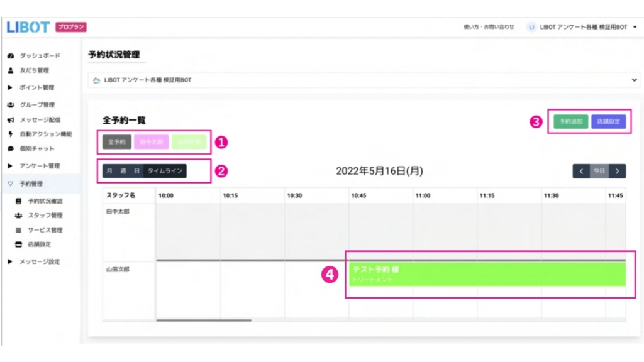The height and width of the screenshot is (362, 644).
Task: Toggle the pink 田中太郎 staff filter
Action: point(151,142)
